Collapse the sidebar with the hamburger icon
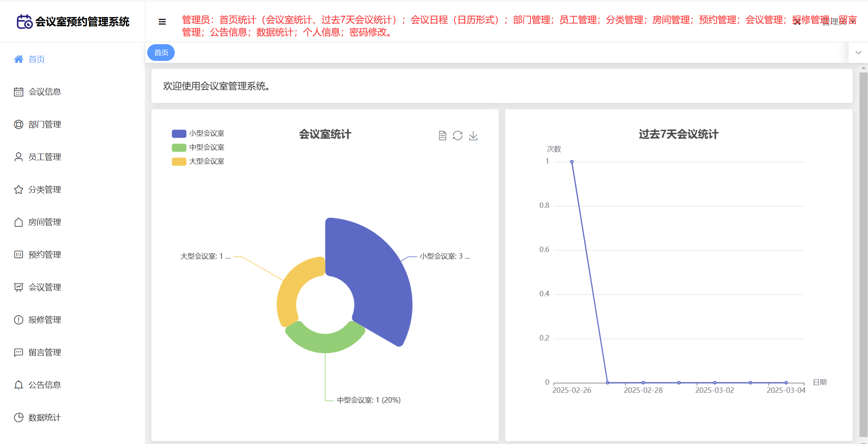Screen dimensions: 868x444 pos(162,22)
